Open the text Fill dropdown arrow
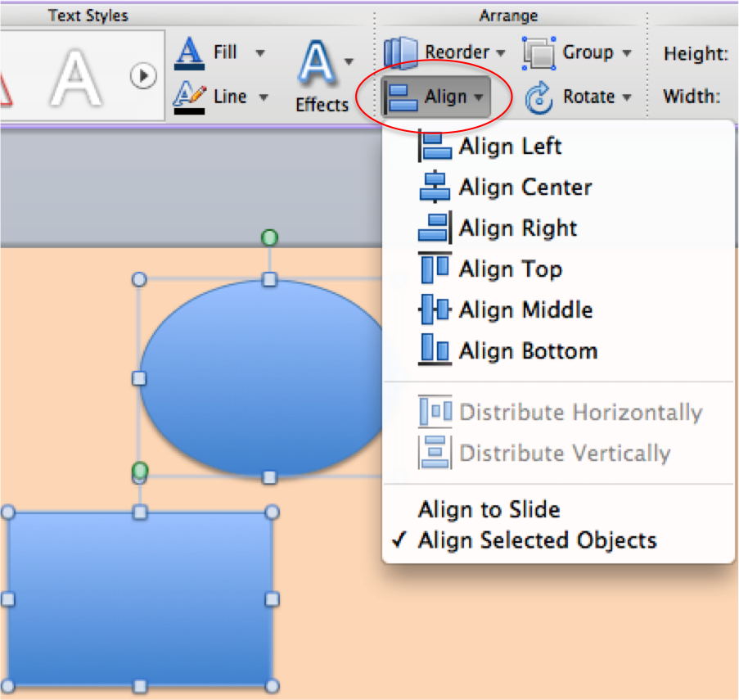 click(260, 53)
